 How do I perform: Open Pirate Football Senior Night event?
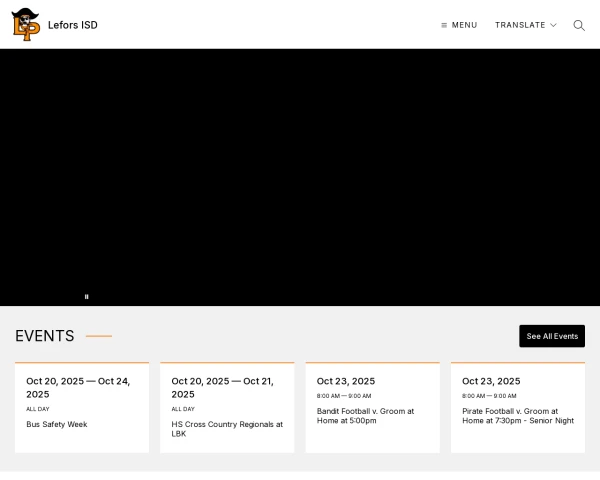click(518, 415)
